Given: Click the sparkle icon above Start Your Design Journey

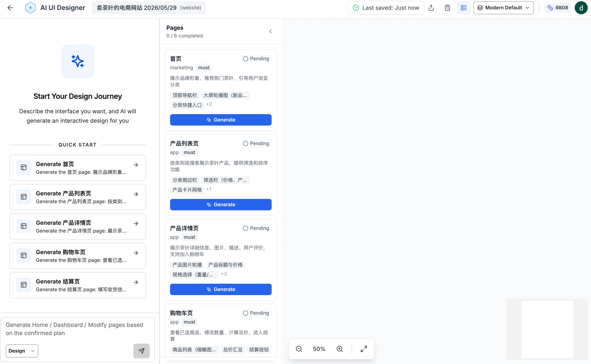Looking at the screenshot, I should point(77,61).
